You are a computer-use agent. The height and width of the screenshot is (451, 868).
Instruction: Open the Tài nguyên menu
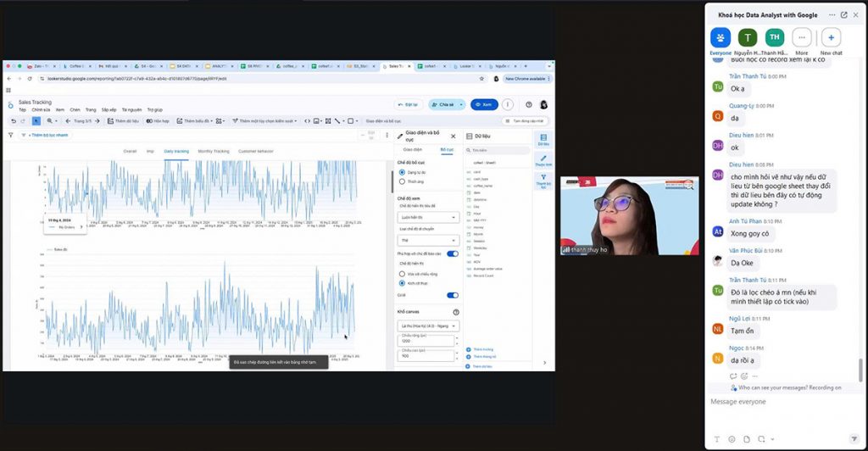coord(131,109)
